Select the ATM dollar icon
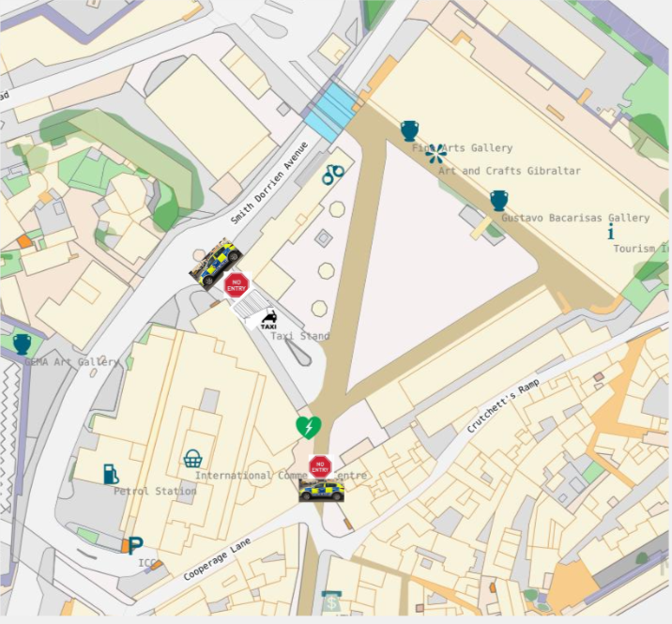The image size is (672, 624). click(x=331, y=601)
